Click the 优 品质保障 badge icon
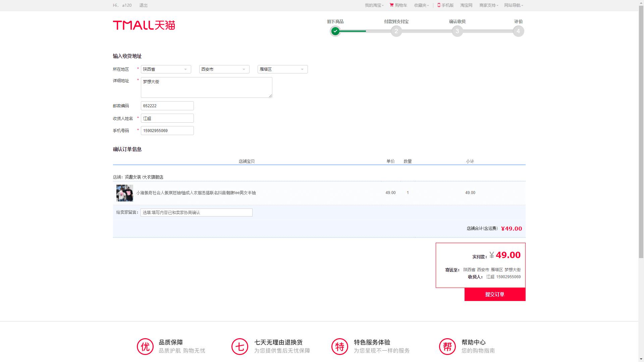The image size is (644, 362). point(145,346)
